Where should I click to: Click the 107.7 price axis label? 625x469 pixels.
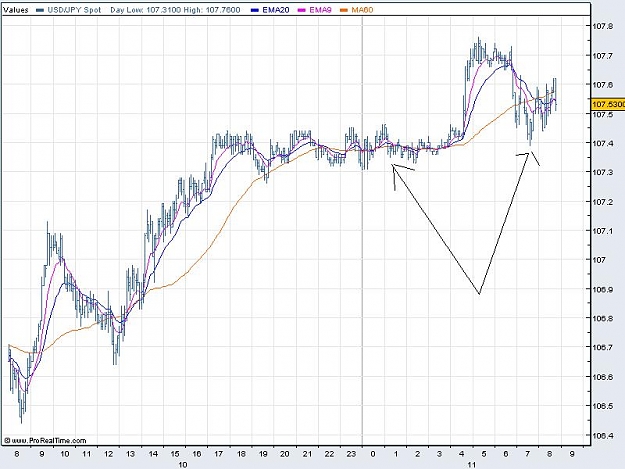click(603, 56)
